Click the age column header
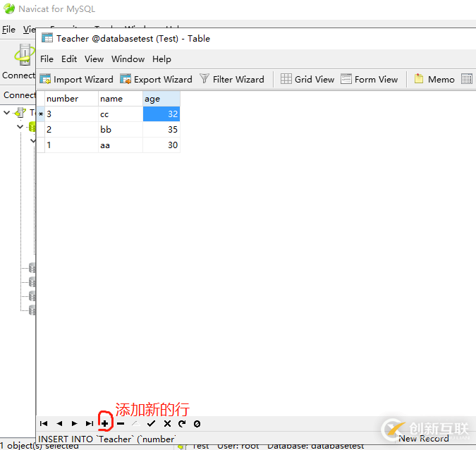476x450 pixels. (x=161, y=99)
